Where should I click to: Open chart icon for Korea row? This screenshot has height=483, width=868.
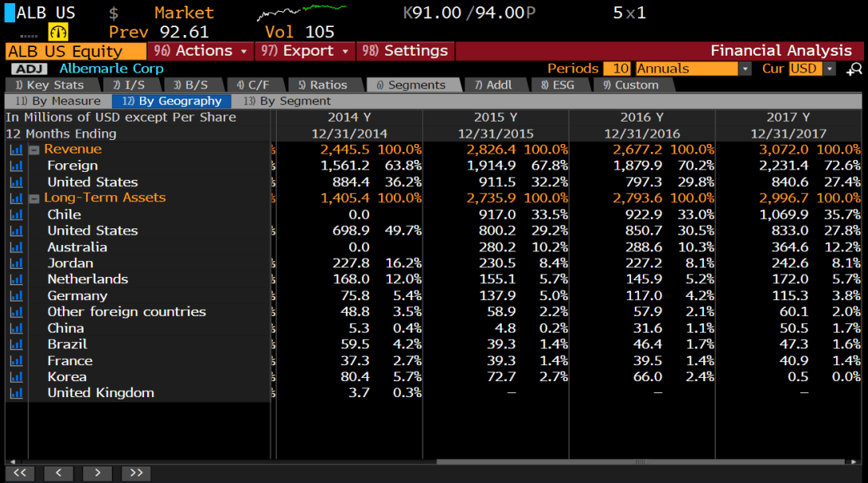(17, 376)
